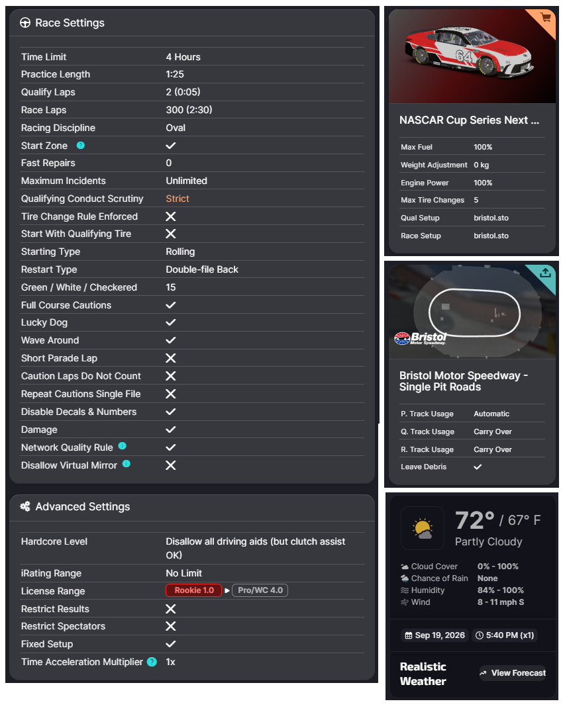This screenshot has height=728, width=563.
Task: Click the Humidity waves icon
Action: click(x=405, y=590)
